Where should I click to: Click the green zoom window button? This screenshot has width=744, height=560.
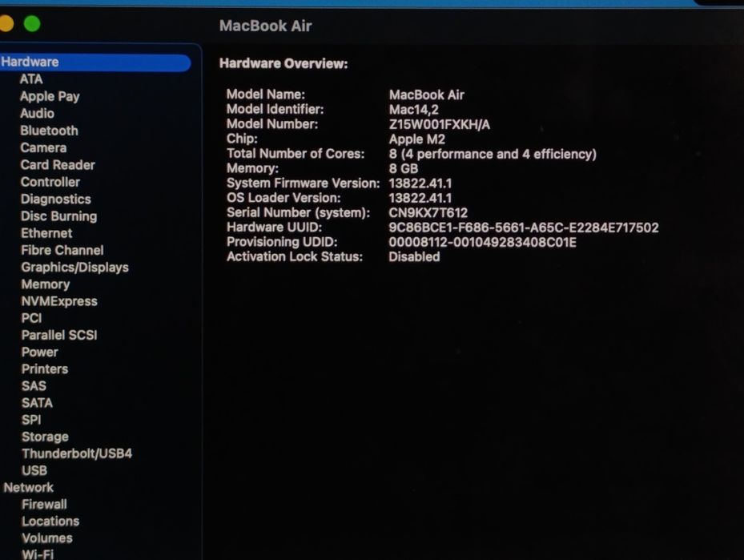tap(32, 23)
